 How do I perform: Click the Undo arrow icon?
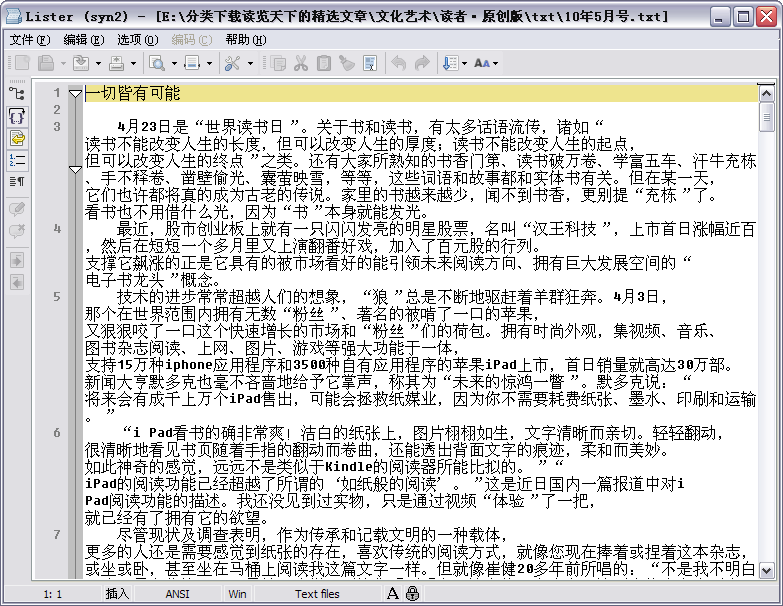pos(399,63)
